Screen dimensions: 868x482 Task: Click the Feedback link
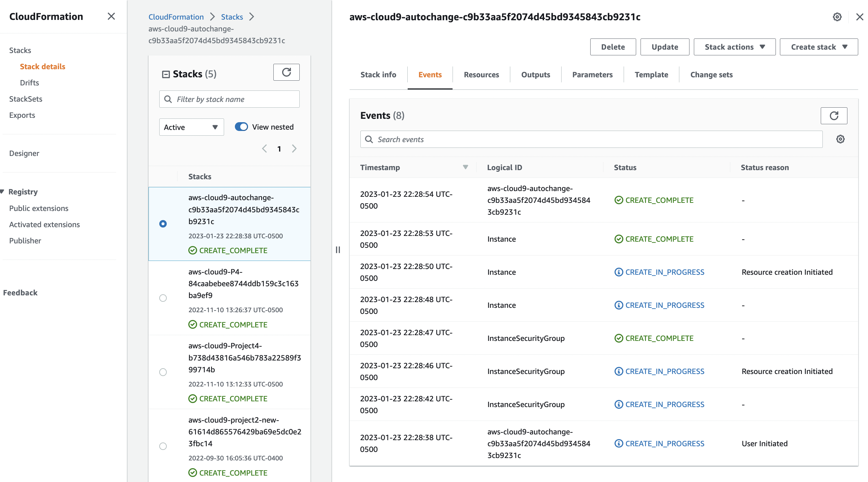[x=20, y=293]
